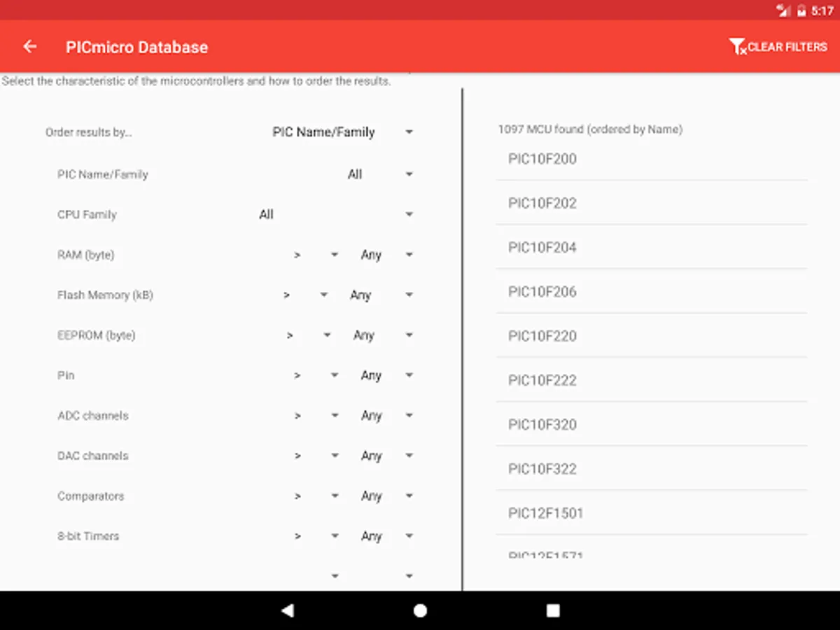This screenshot has height=630, width=840.
Task: Open the Flash Memory operator dropdown
Action: pyautogui.click(x=304, y=295)
